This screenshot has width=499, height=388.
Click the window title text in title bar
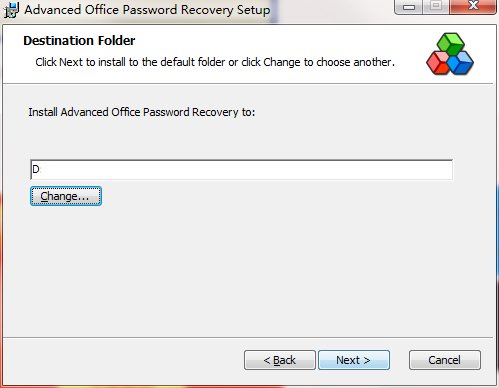click(x=147, y=10)
